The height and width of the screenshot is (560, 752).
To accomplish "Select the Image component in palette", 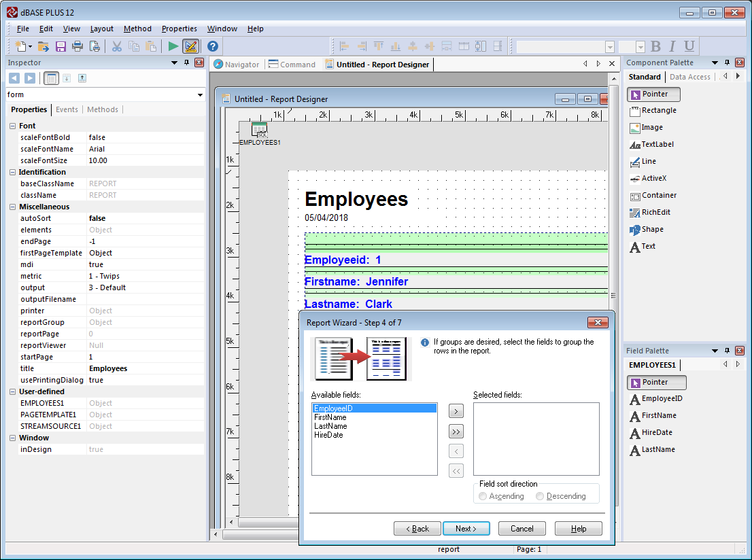I will (646, 128).
